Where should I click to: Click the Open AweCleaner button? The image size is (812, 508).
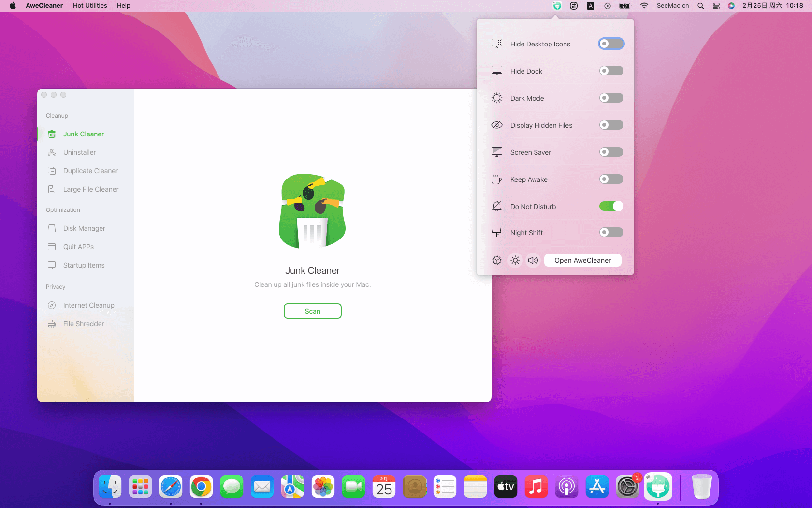coord(582,260)
